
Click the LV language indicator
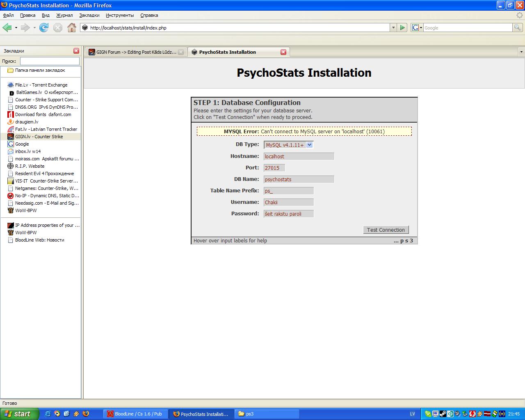click(x=412, y=414)
